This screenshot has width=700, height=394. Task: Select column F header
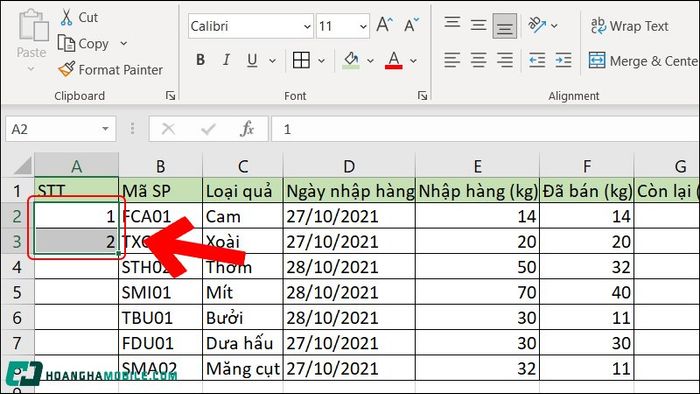pos(587,166)
